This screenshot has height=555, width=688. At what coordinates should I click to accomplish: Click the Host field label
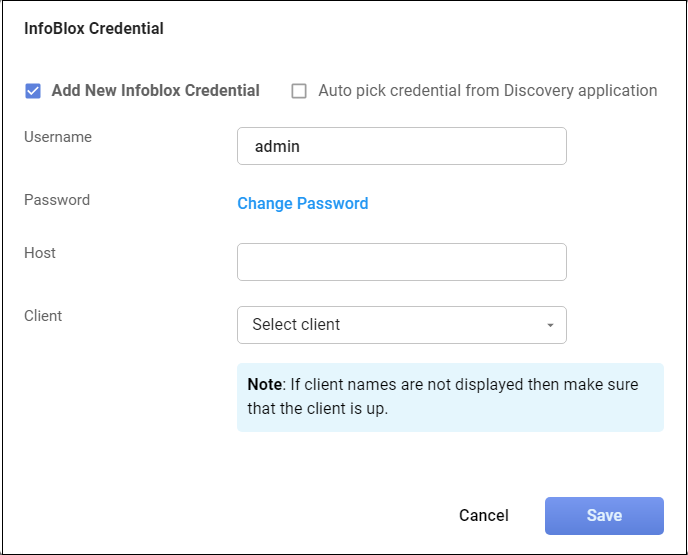pos(40,253)
